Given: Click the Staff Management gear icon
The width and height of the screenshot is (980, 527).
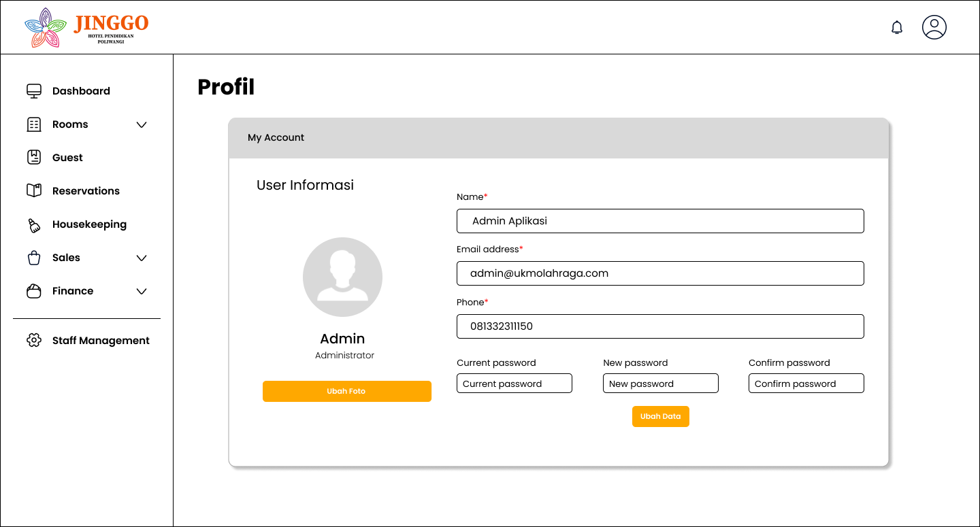Looking at the screenshot, I should [34, 340].
